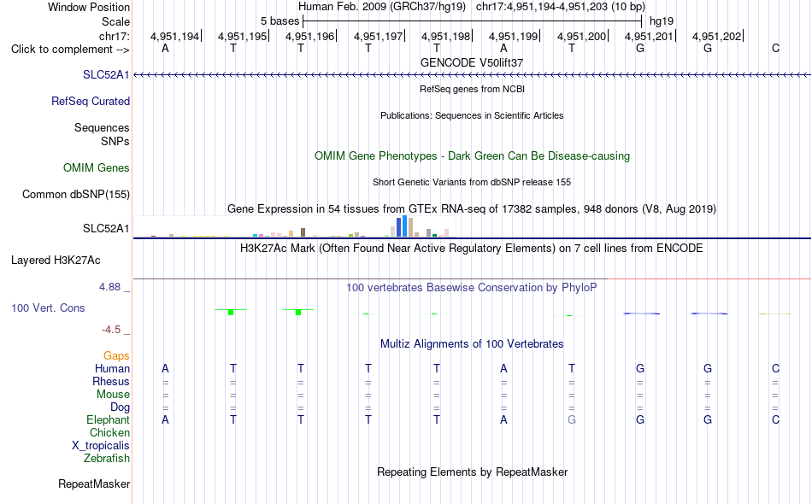
Task: Click the GTEx Gene Expression track title
Action: click(x=472, y=209)
